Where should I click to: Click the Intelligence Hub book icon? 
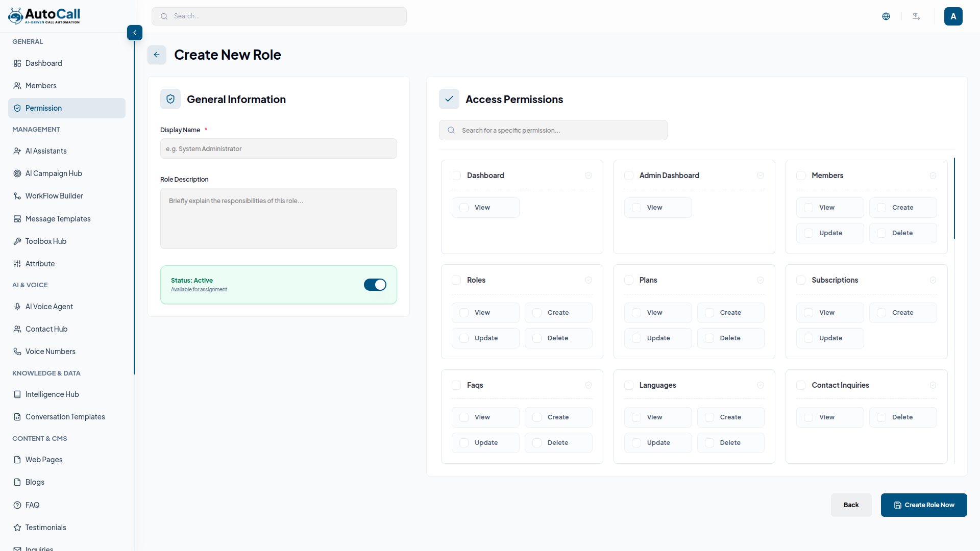(17, 394)
